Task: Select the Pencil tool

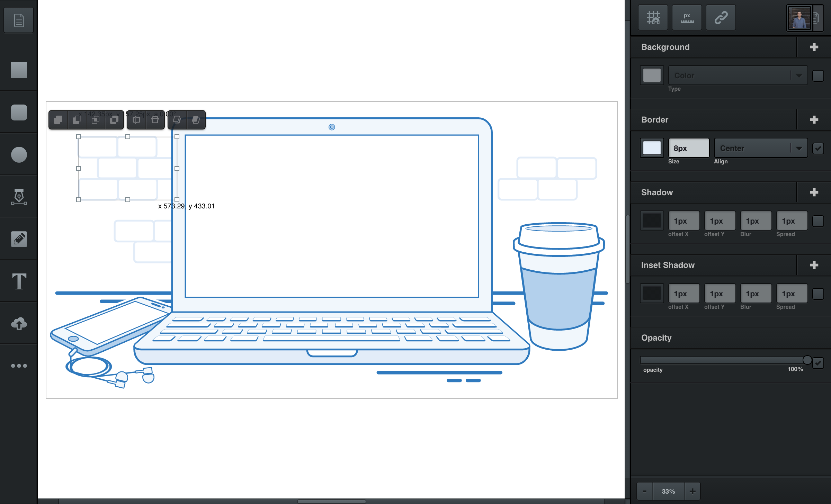Action: click(x=19, y=239)
